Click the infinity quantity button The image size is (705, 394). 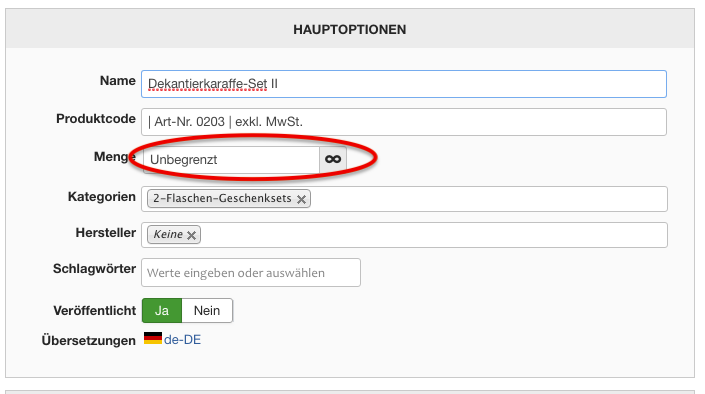point(333,159)
